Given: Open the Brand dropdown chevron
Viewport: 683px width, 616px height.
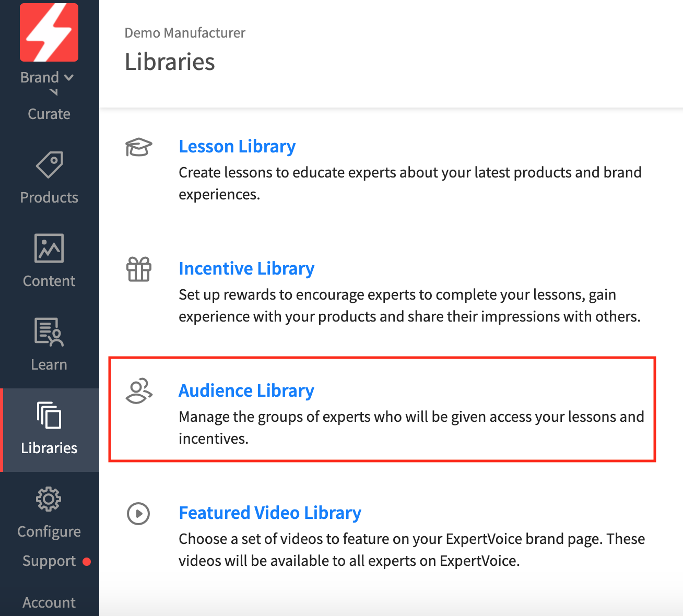Looking at the screenshot, I should click(x=69, y=78).
